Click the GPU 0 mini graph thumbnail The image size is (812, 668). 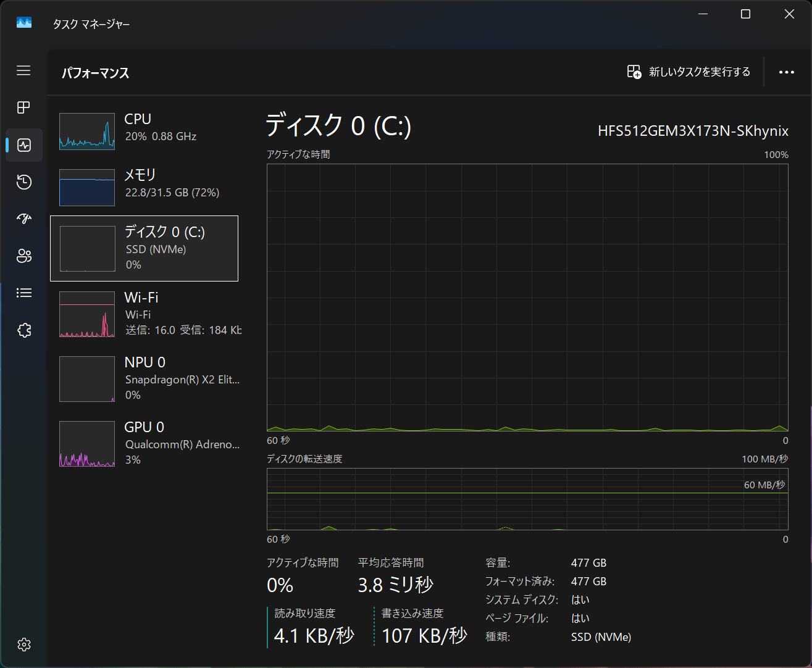[87, 444]
